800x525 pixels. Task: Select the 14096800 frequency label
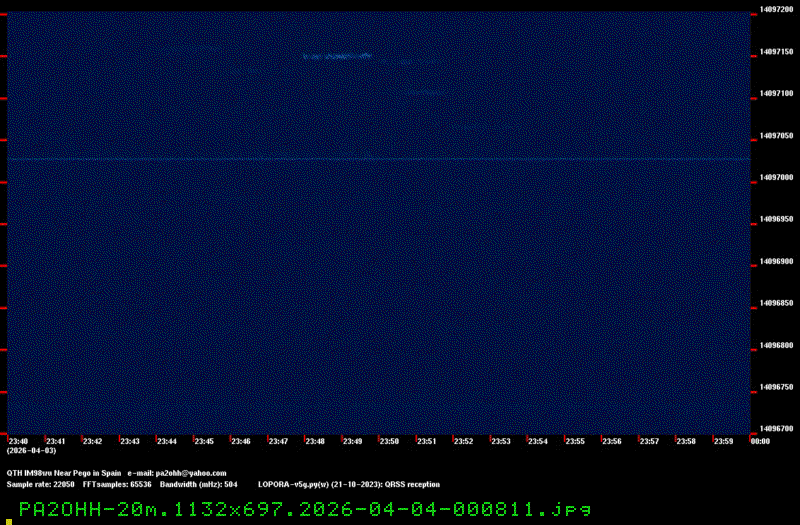click(777, 345)
